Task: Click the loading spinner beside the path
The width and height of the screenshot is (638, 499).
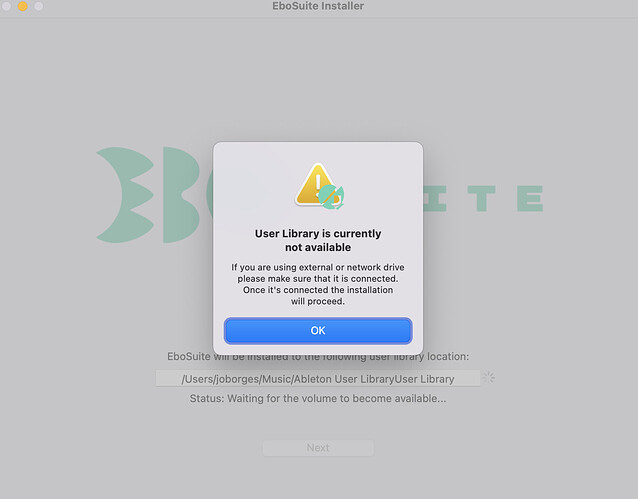Action: (x=489, y=377)
